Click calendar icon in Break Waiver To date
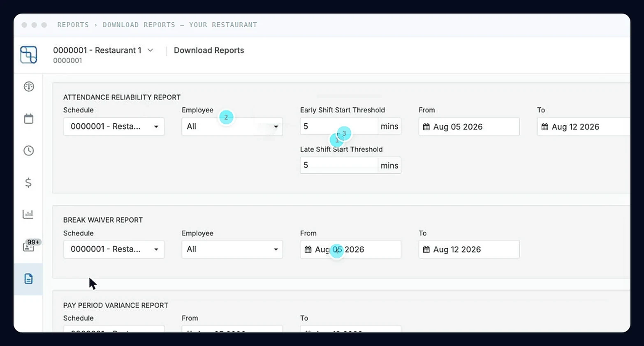Screen dimensions: 644x346 [426, 249]
